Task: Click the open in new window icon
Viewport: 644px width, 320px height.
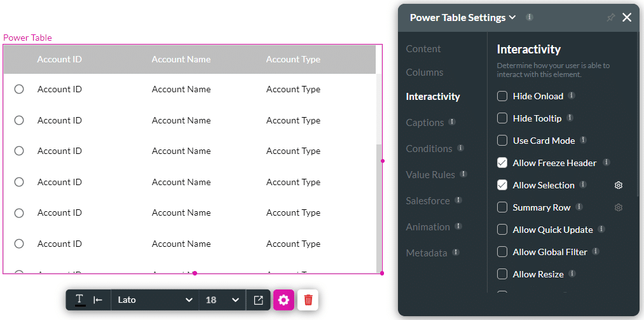Action: (258, 300)
